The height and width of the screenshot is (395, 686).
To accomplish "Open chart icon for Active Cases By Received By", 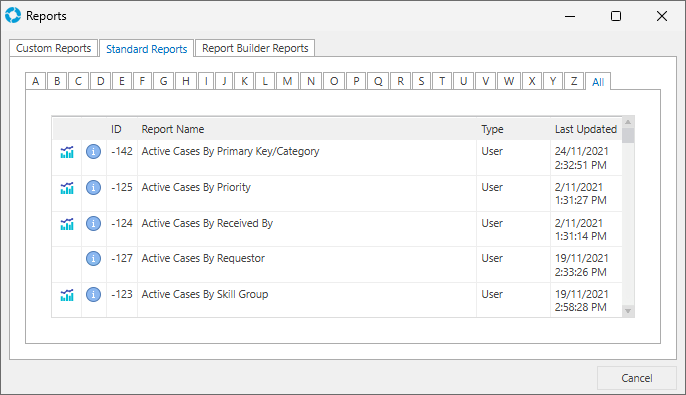I will click(67, 224).
